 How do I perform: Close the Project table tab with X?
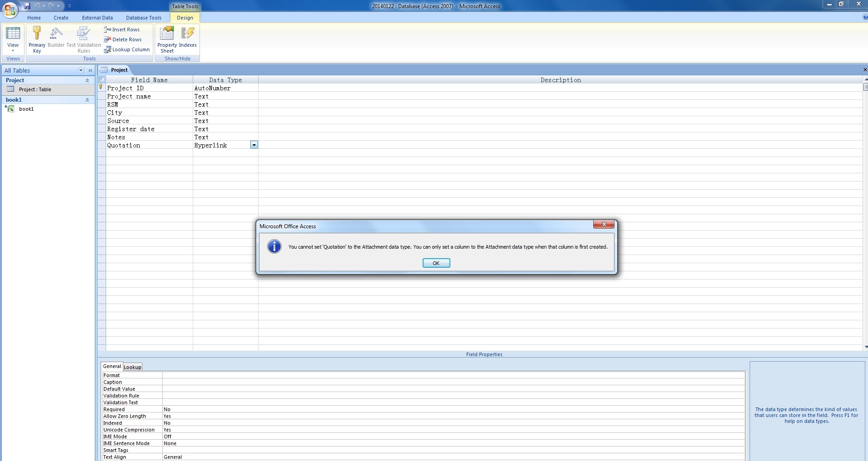864,70
